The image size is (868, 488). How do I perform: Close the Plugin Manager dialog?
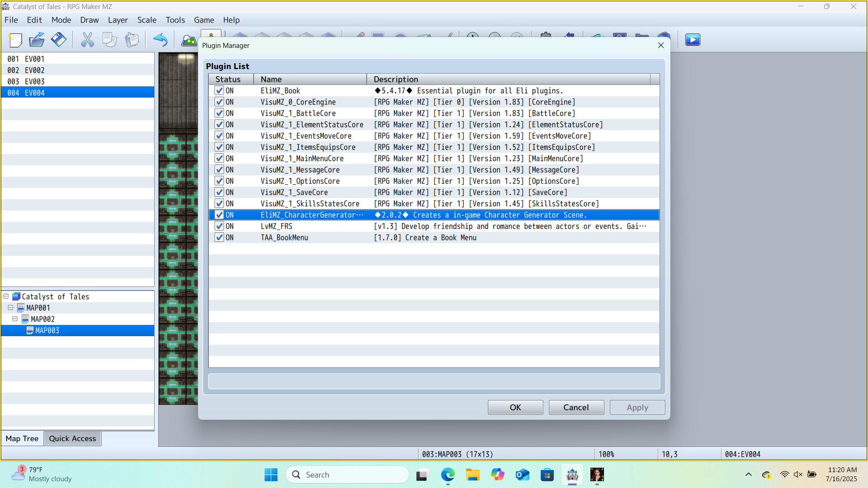[660, 45]
